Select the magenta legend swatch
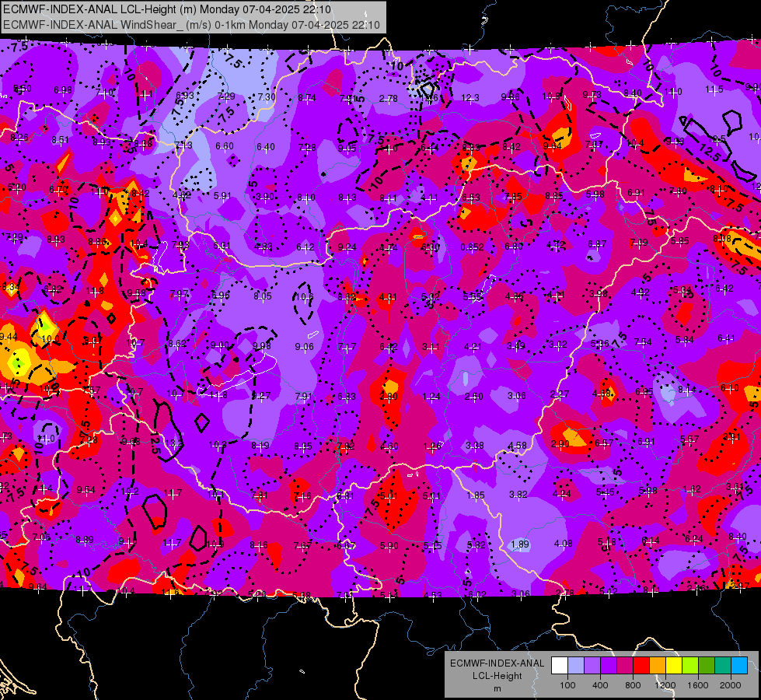The image size is (761, 700). click(625, 666)
